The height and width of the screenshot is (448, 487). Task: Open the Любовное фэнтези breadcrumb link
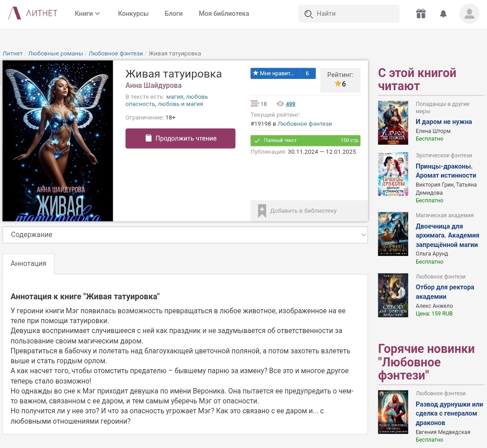[x=116, y=53]
